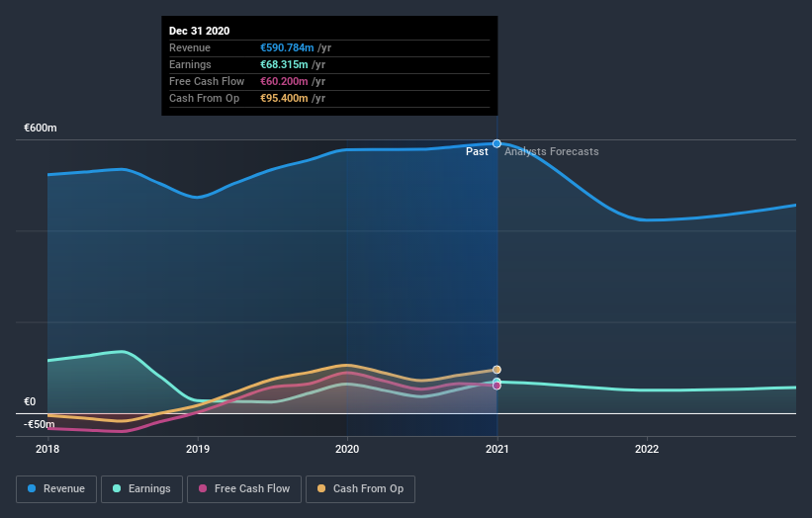This screenshot has width=812, height=518.
Task: Click the Revenue row label in tooltip
Action: pyautogui.click(x=190, y=47)
